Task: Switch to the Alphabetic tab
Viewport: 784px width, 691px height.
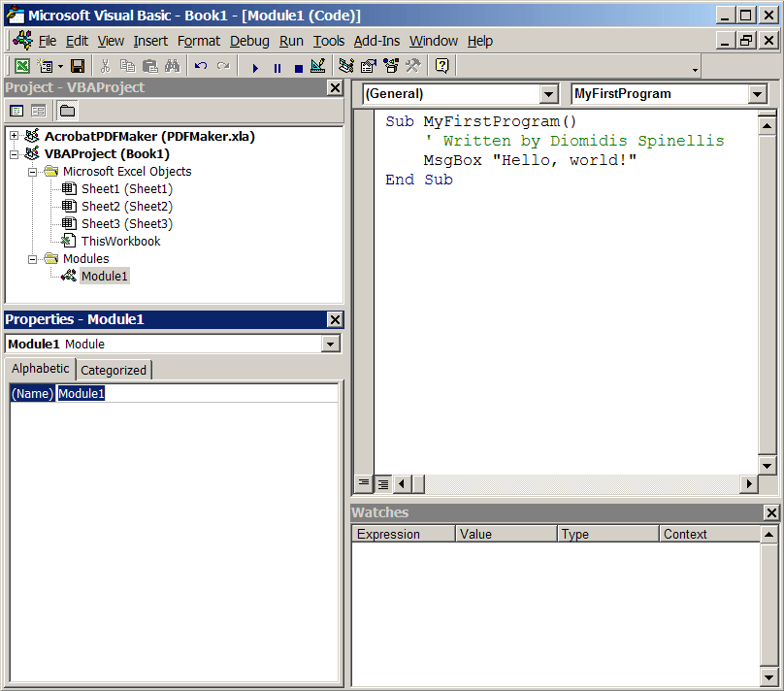Action: [x=40, y=369]
